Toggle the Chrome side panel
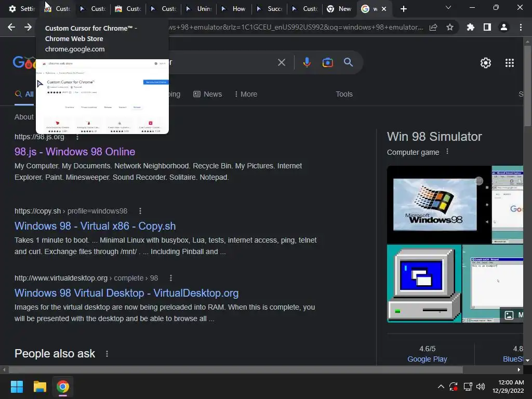 (487, 27)
